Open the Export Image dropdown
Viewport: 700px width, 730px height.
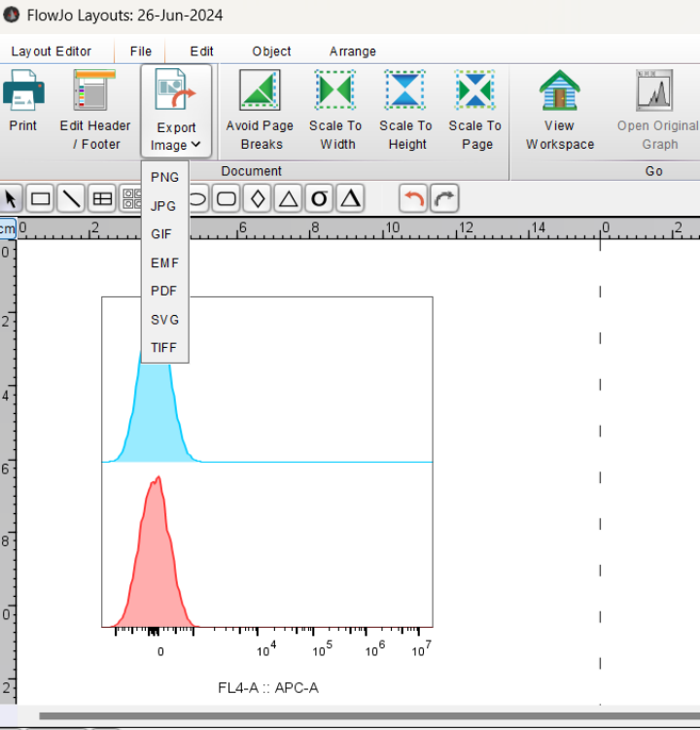click(176, 111)
